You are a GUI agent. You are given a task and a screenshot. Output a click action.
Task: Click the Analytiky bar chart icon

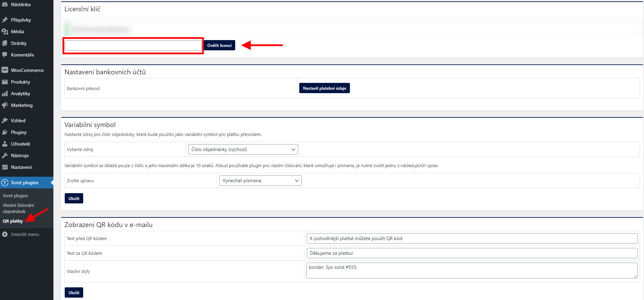tap(5, 93)
